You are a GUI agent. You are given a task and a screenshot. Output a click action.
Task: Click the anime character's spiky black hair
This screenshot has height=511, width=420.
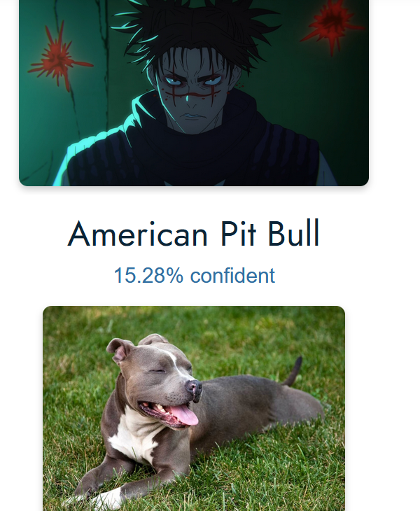pyautogui.click(x=195, y=29)
